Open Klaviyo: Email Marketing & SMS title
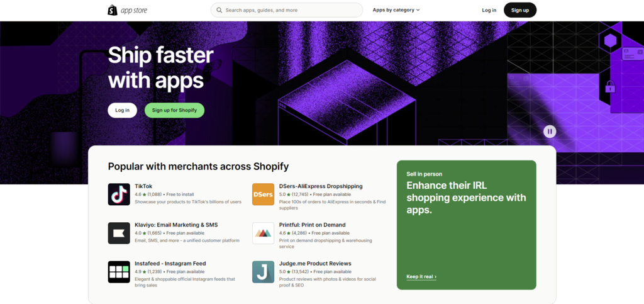 (x=176, y=225)
